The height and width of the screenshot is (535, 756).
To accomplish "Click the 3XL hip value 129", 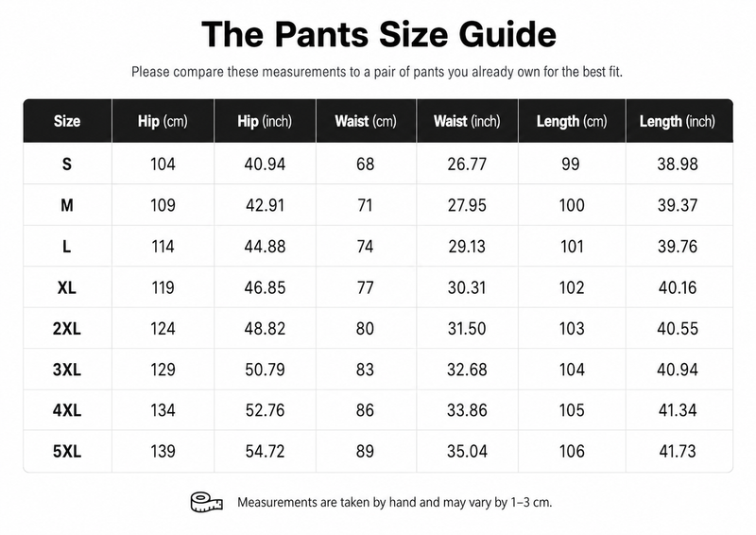I will [x=163, y=370].
